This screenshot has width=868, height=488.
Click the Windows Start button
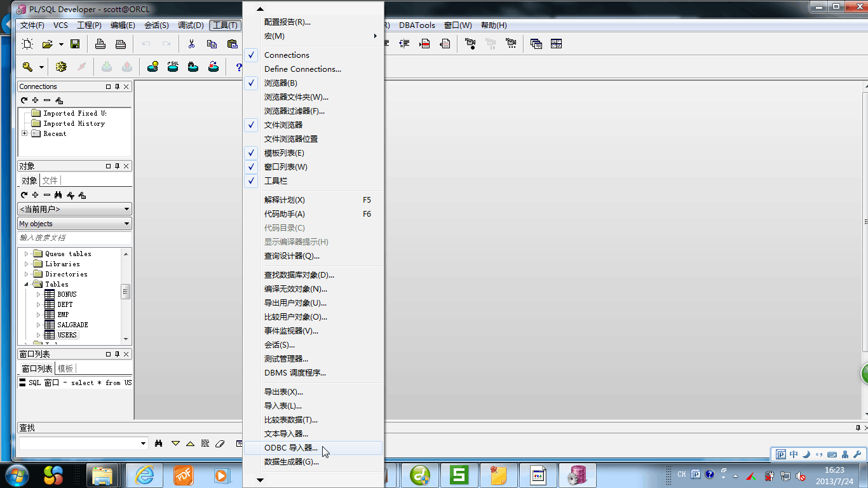click(x=17, y=475)
